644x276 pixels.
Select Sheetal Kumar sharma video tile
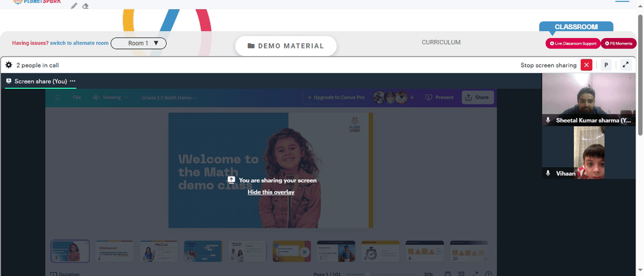(x=589, y=99)
